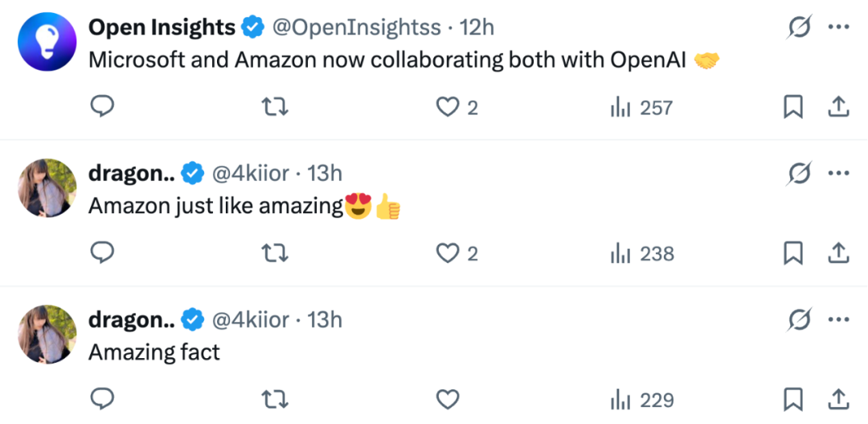Open Grok icon on Open Insights tweet

(799, 28)
